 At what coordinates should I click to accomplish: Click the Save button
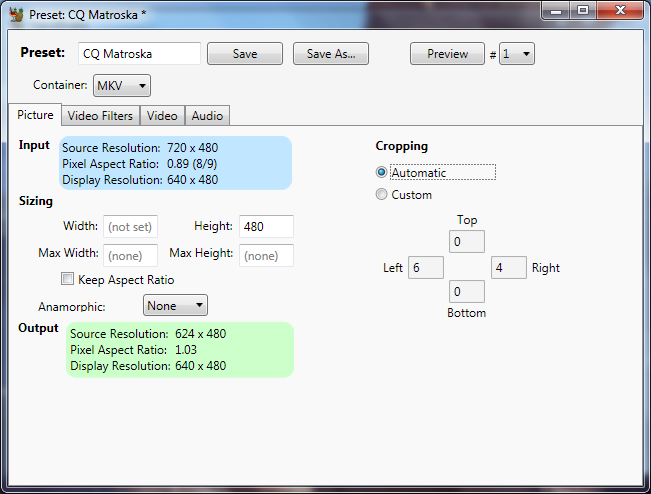[245, 54]
